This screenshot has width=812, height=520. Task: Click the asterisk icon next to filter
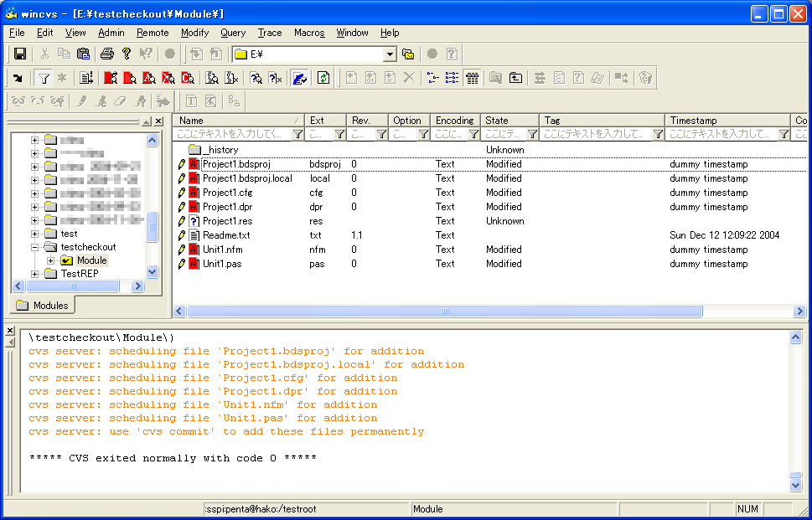point(62,78)
